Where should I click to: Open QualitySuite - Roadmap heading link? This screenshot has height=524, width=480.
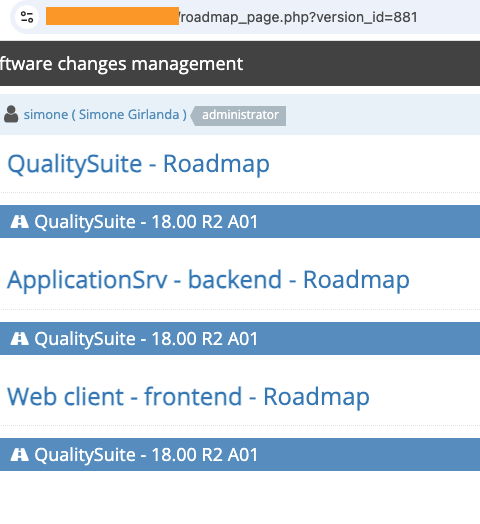coord(138,164)
